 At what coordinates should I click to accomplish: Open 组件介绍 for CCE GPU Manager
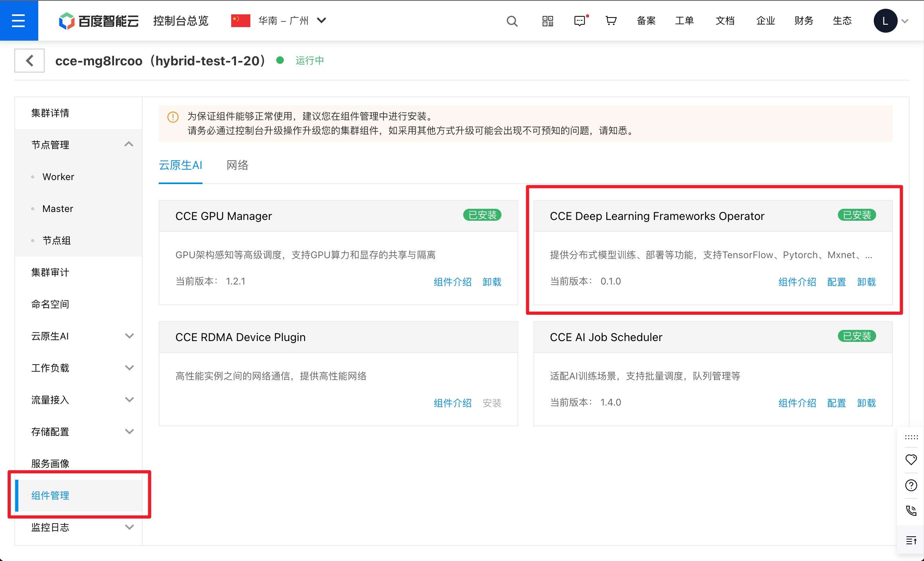click(x=452, y=282)
